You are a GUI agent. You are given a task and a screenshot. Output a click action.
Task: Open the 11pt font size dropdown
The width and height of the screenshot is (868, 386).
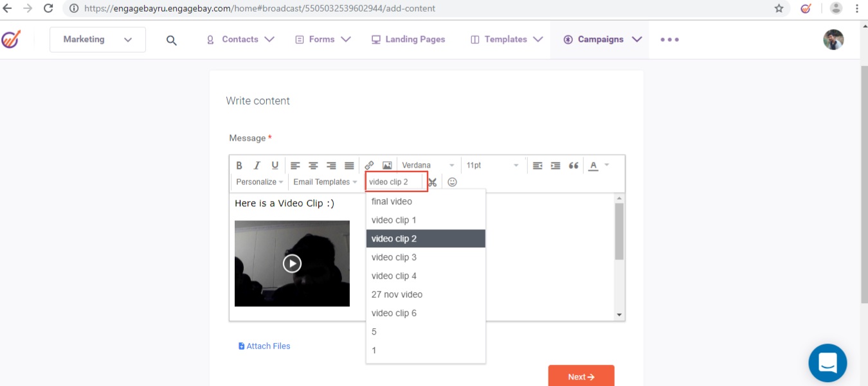pos(493,166)
